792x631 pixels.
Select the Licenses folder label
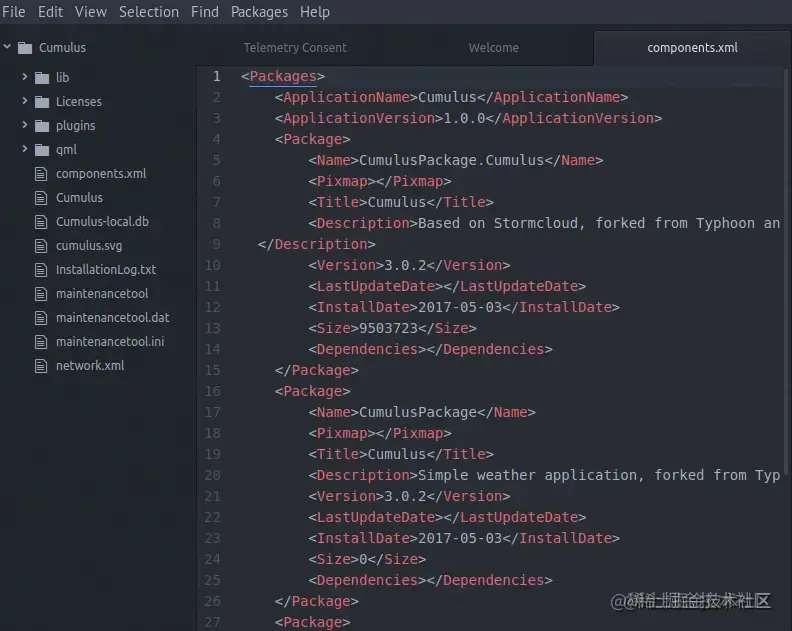(79, 102)
